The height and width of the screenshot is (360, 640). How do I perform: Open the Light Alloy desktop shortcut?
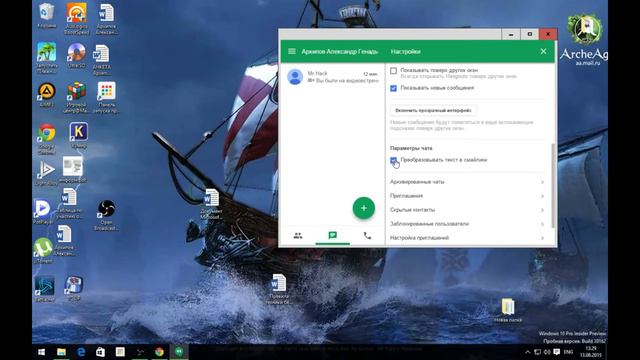(x=47, y=174)
